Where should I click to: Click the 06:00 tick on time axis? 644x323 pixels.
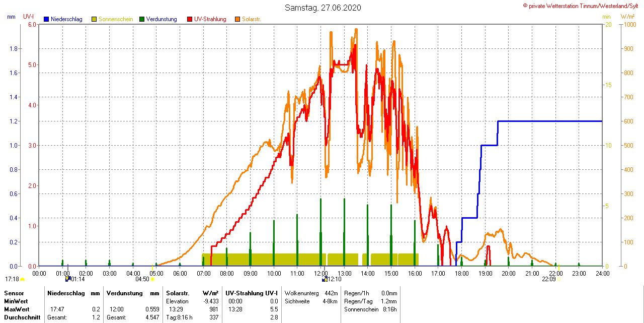click(x=180, y=274)
